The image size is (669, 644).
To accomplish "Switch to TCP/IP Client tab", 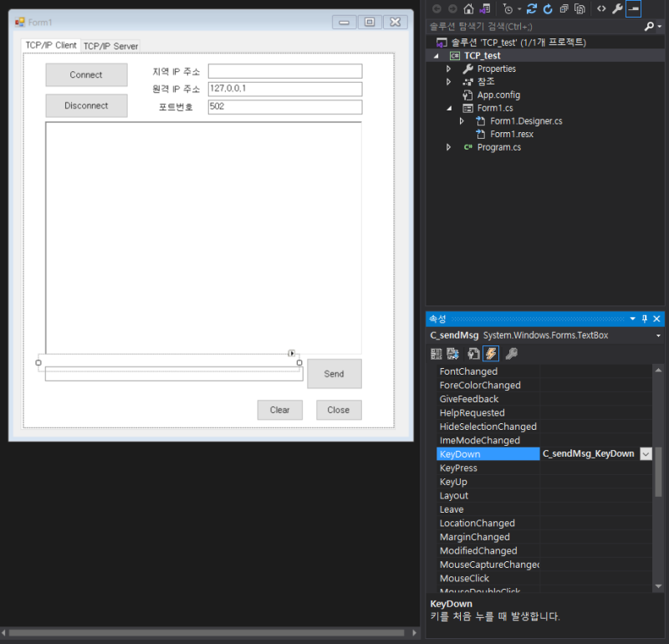I will click(51, 45).
